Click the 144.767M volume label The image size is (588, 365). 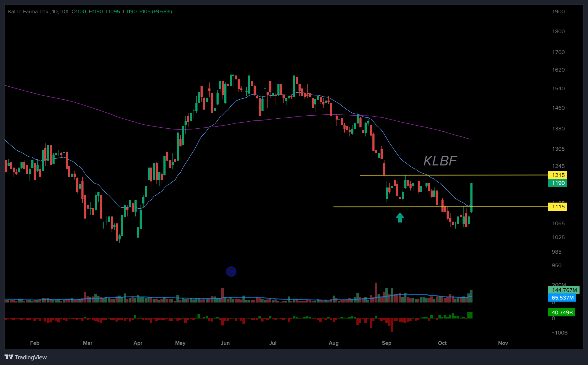pos(563,290)
